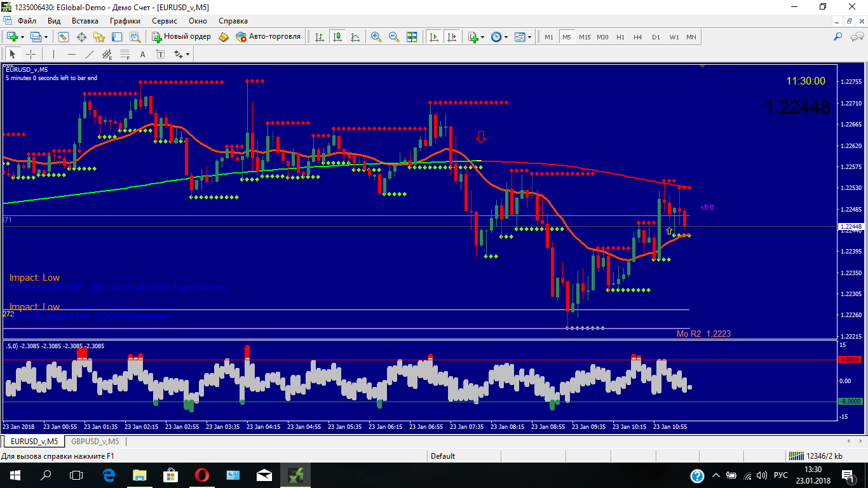Switch chart to candlestick mode
This screenshot has height=488, width=868.
click(x=337, y=37)
